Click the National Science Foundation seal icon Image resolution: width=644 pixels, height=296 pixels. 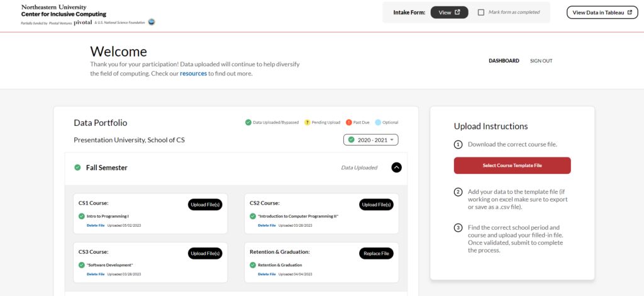[x=151, y=22]
